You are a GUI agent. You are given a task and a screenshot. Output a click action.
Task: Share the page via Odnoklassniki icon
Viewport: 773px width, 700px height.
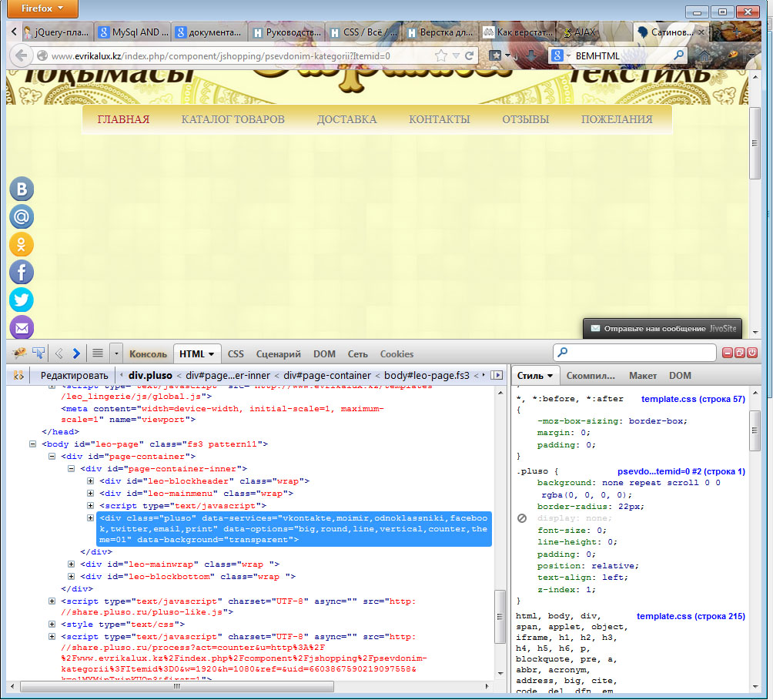[22, 245]
